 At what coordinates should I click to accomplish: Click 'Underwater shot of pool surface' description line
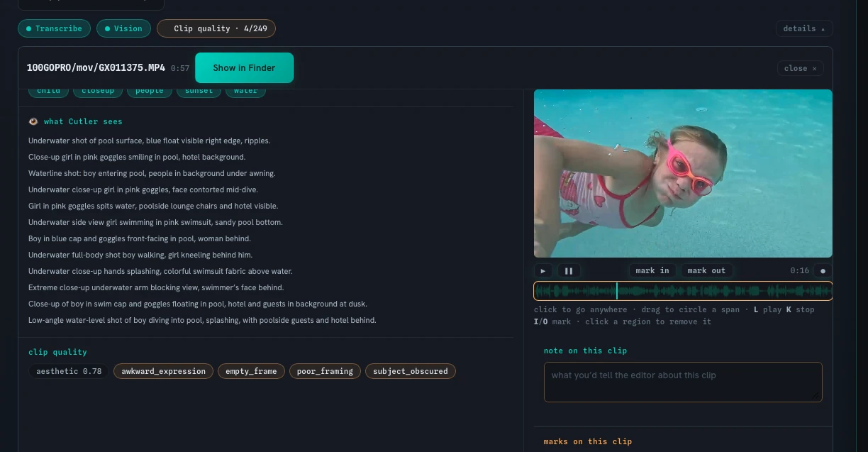pyautogui.click(x=149, y=140)
